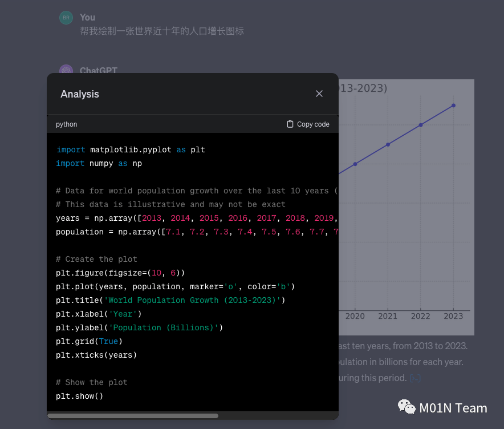Click the 'plt.grid(True)' line
Screen dimensions: 504x429
click(x=89, y=341)
